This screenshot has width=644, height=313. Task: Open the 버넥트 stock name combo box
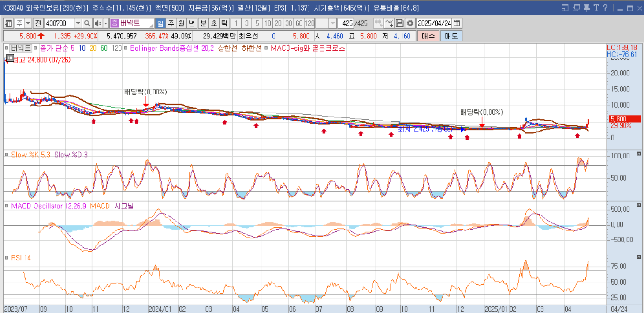point(132,23)
